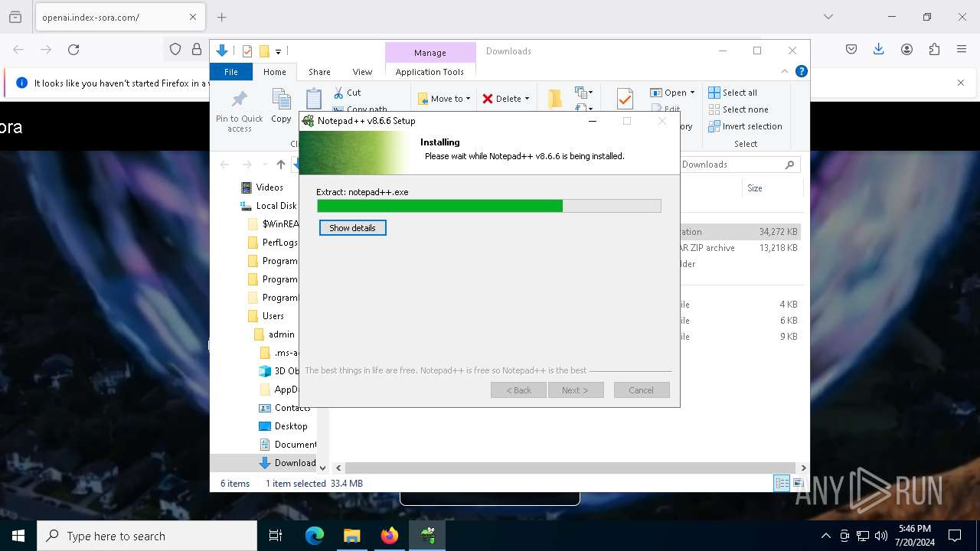Open the Firefox account icon
The height and width of the screenshot is (551, 980).
[906, 50]
